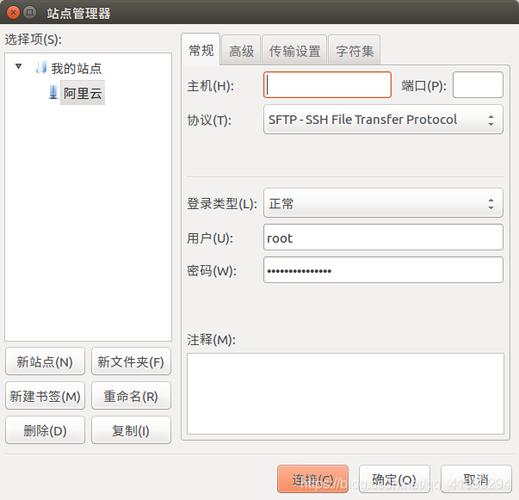Open the 登录类型 dropdown
Screen dimensions: 519x500
(383, 203)
